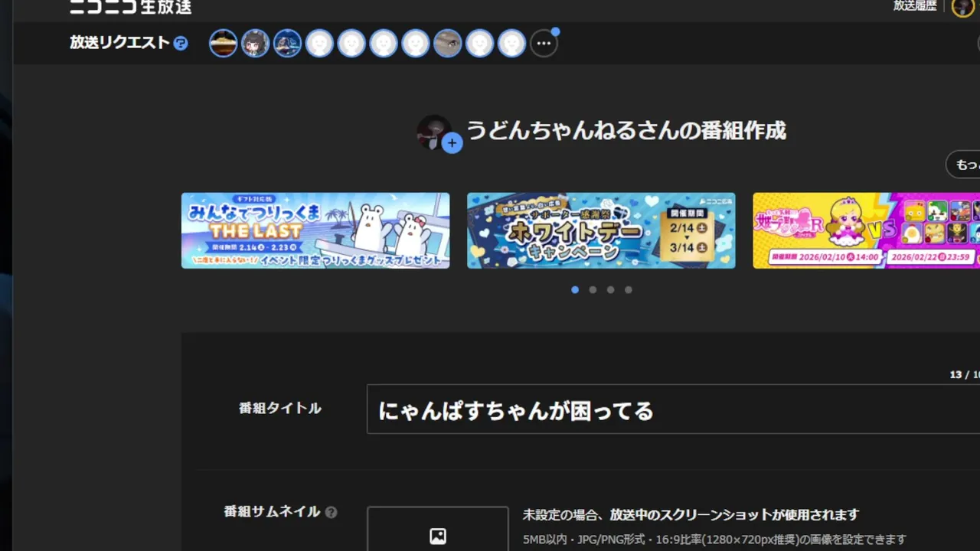Open the ホワイトデーキャンペーン banner

601,230
